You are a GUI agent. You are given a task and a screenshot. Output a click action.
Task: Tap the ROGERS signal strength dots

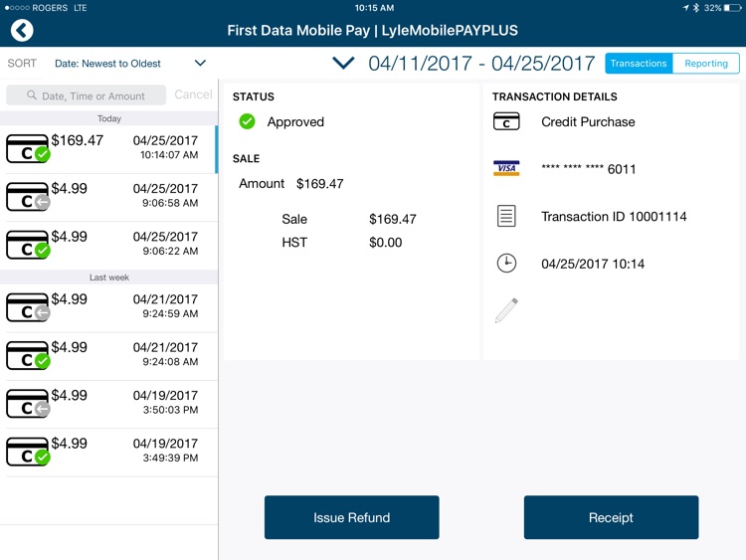[x=17, y=8]
